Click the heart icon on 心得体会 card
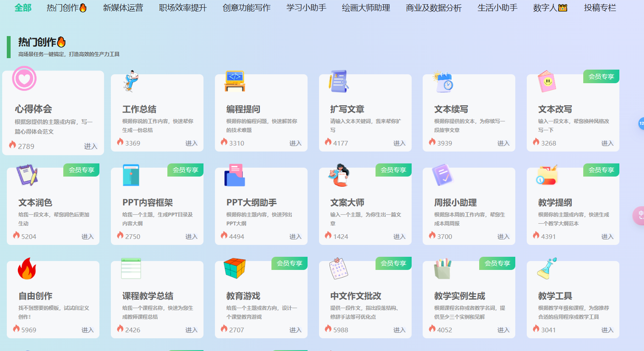 click(24, 79)
